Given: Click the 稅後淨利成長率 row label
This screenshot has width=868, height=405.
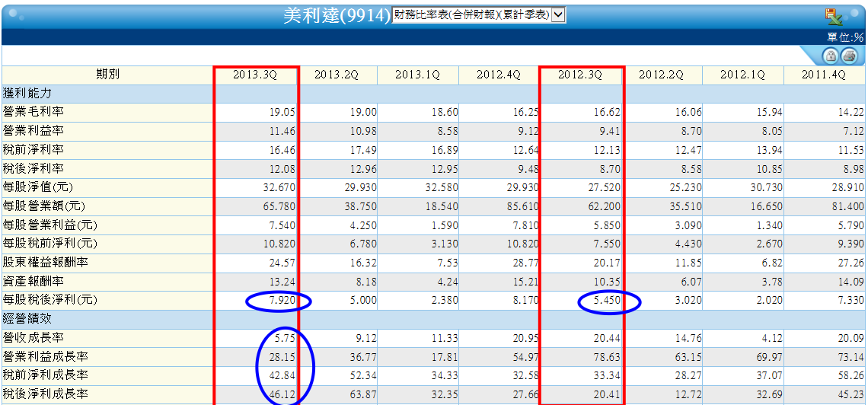Looking at the screenshot, I should (x=44, y=394).
